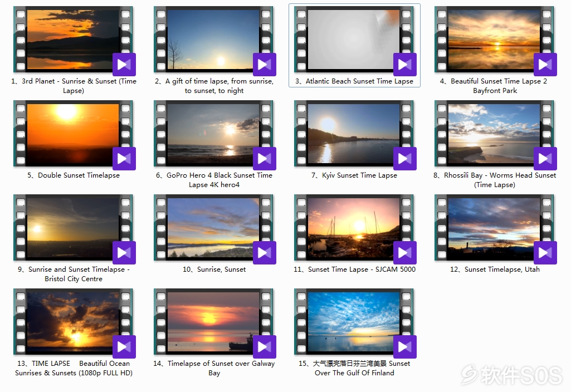
Task: Select the Kyiv Sunset Time Lapse thumbnail
Action: (x=354, y=134)
